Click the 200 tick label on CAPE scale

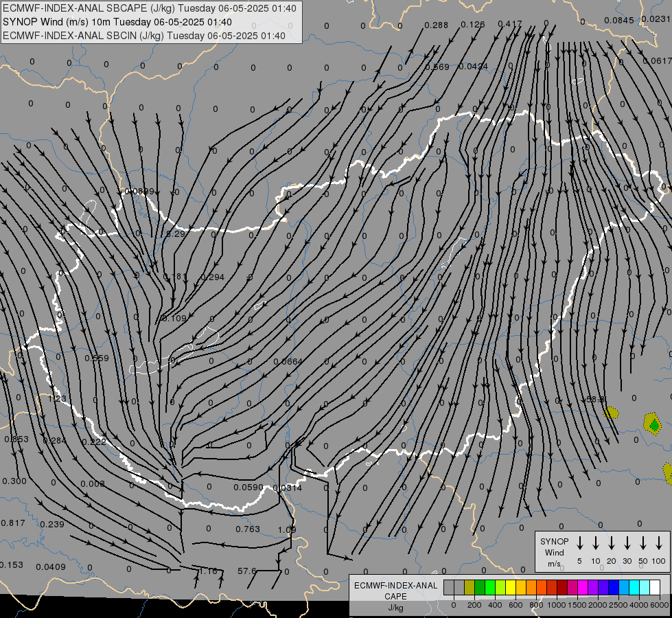(x=474, y=605)
